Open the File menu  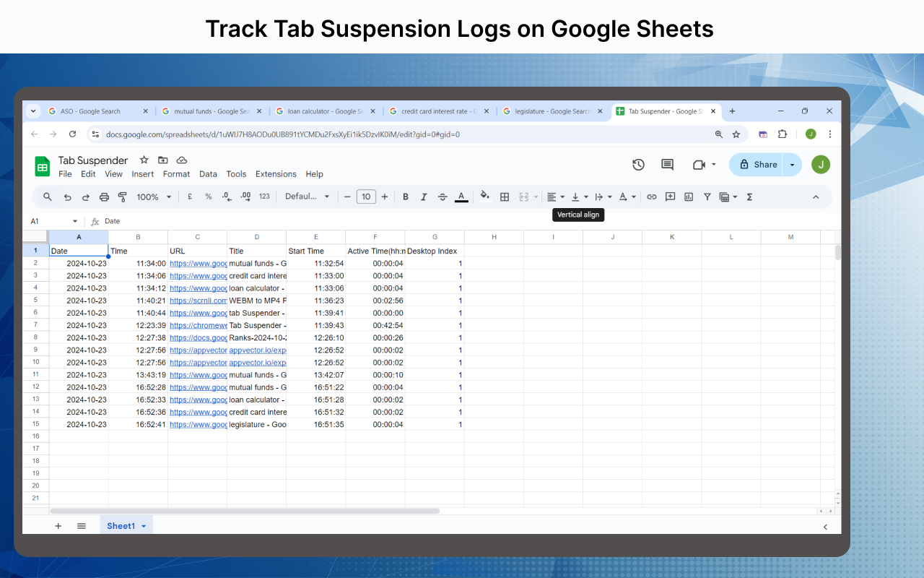(65, 174)
